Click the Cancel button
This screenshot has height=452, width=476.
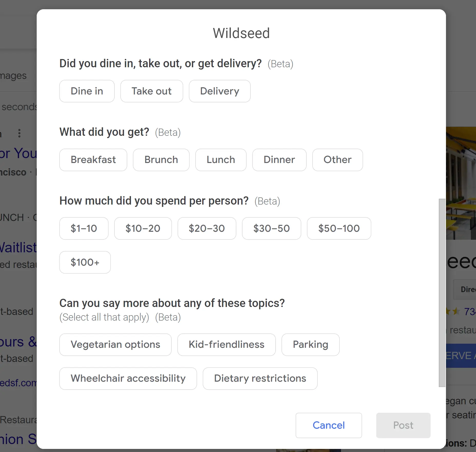point(328,425)
